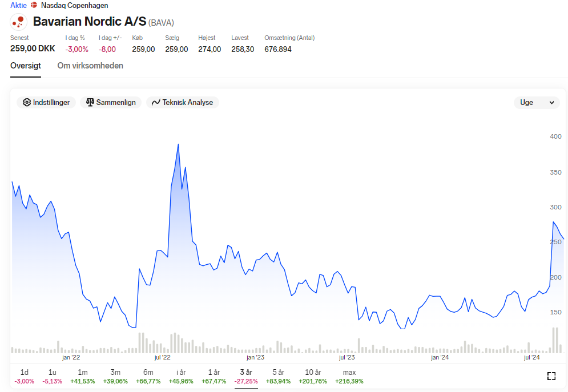Image resolution: width=568 pixels, height=392 pixels.
Task: Select the 3m time range
Action: point(115,377)
